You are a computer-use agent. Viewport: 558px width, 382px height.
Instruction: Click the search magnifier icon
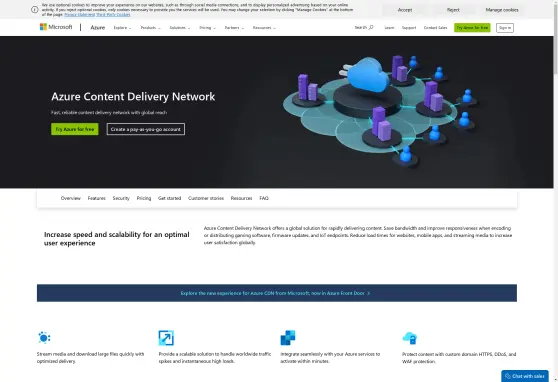[371, 27]
